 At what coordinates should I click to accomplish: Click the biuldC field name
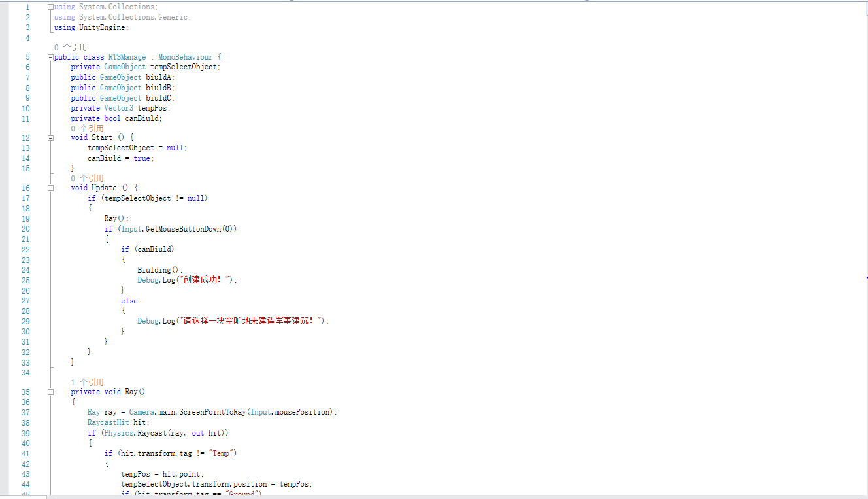click(159, 98)
